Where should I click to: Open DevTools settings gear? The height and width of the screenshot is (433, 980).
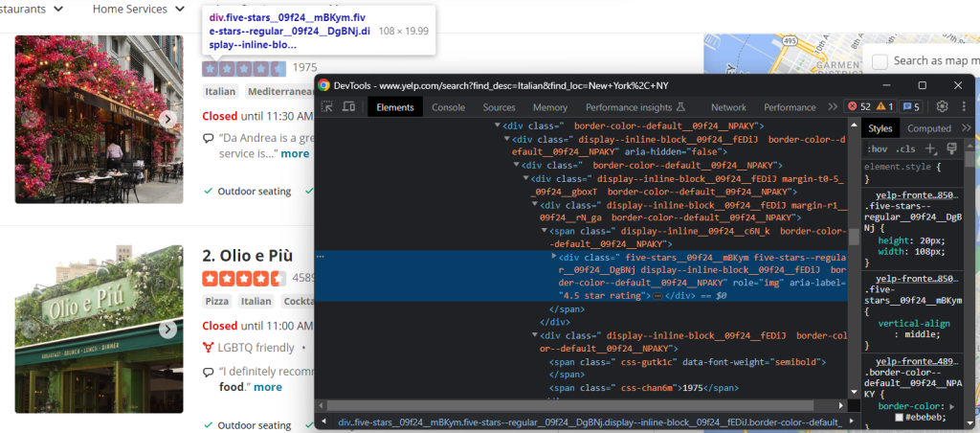pos(942,107)
